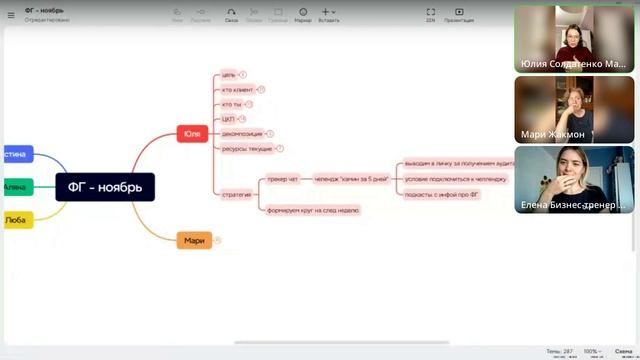Select the ЦКП topic

point(228,119)
